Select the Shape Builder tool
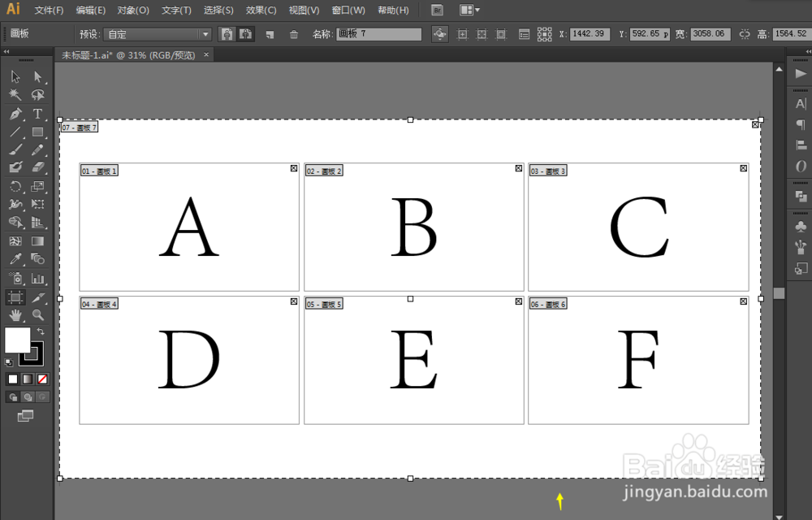The width and height of the screenshot is (812, 520). (15, 222)
